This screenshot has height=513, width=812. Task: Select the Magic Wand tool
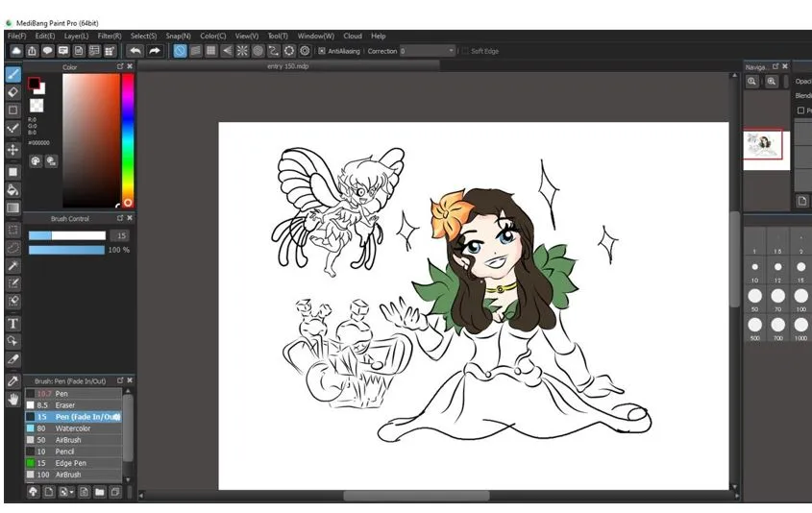click(13, 265)
